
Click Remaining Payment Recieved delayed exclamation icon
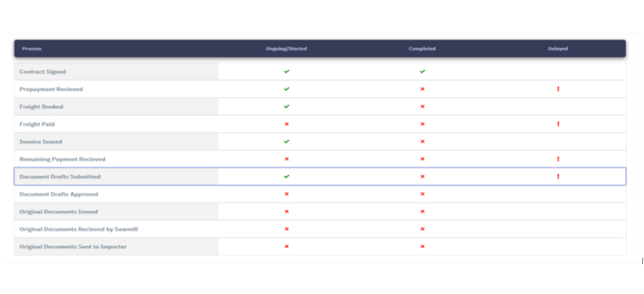tap(558, 159)
